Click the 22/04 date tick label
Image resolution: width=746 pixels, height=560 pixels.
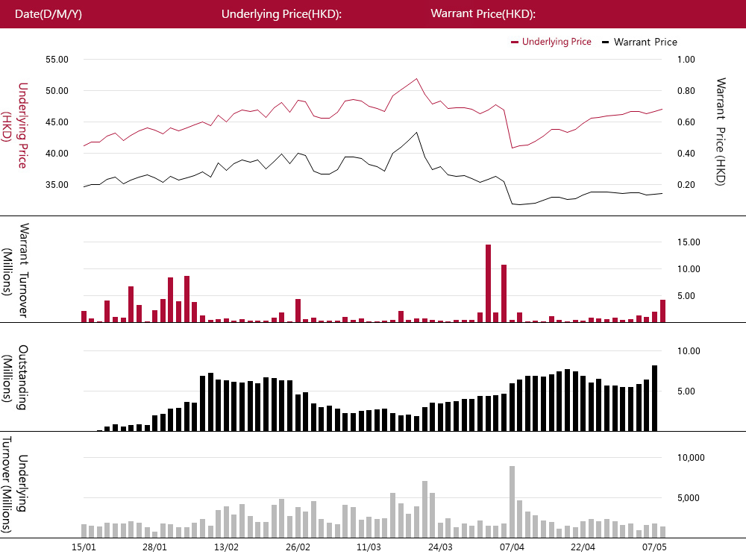coord(583,547)
